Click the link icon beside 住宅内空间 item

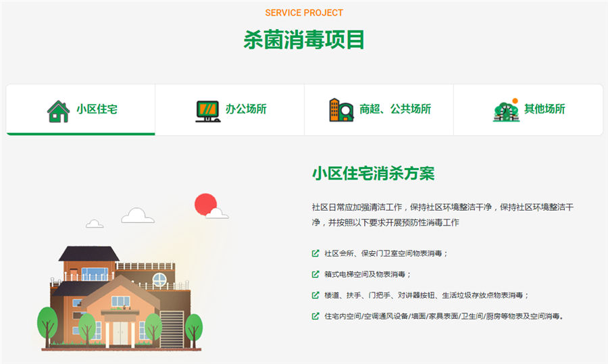click(x=315, y=316)
